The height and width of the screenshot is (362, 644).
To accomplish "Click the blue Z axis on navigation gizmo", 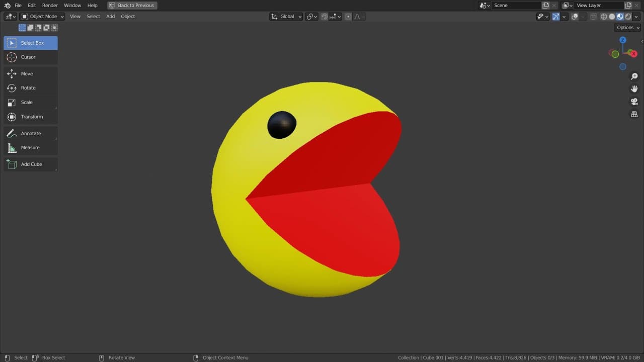I will (x=623, y=40).
